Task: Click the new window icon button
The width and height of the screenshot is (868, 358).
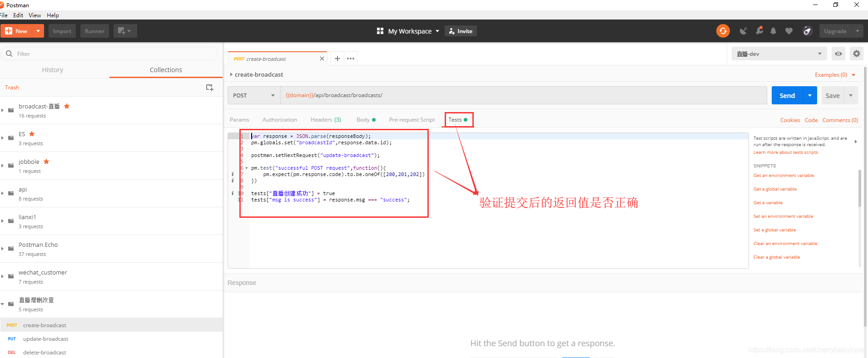Action: click(125, 31)
